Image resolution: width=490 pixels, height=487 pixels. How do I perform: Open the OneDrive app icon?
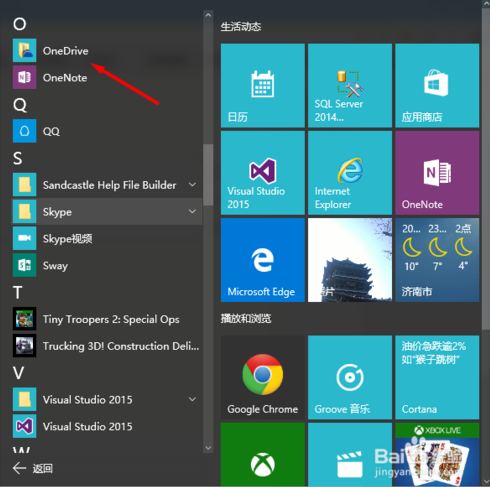[24, 50]
